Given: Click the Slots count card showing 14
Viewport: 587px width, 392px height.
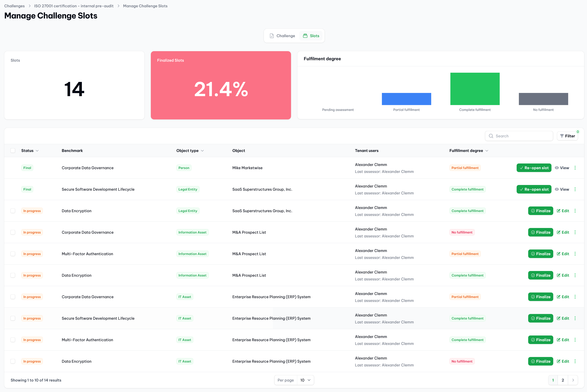Looking at the screenshot, I should tap(74, 85).
